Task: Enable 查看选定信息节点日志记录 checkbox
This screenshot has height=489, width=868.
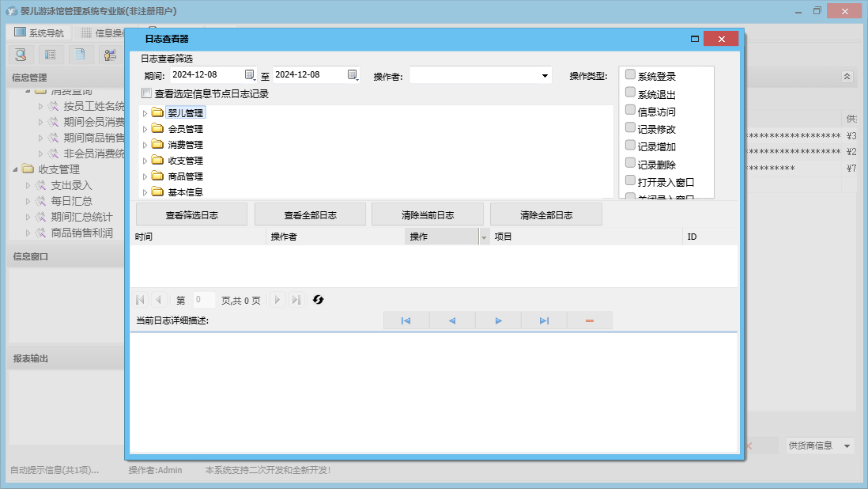Action: [147, 93]
